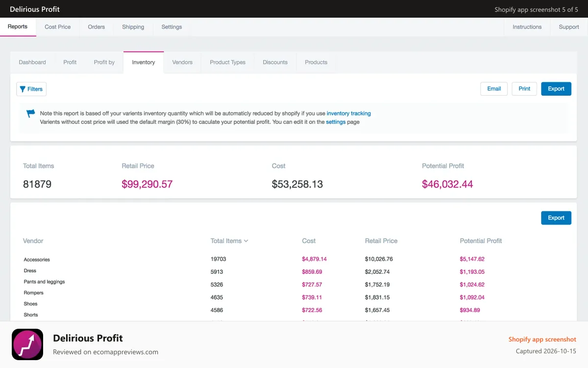Click the Potential Profit total $46,032.44

pyautogui.click(x=447, y=184)
